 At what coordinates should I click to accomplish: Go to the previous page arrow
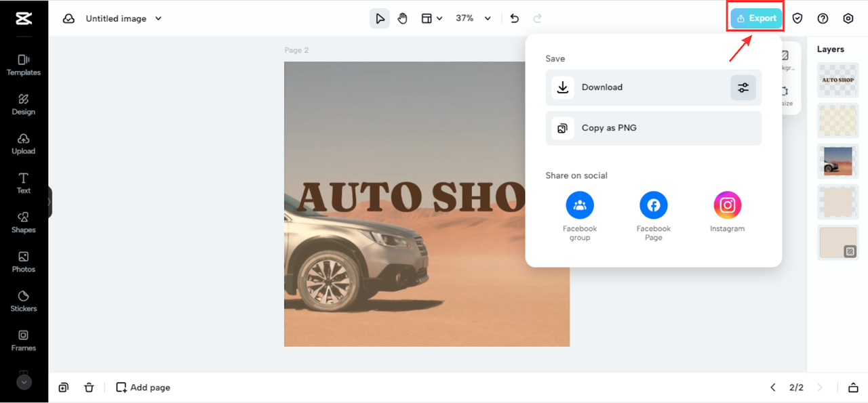tap(773, 387)
